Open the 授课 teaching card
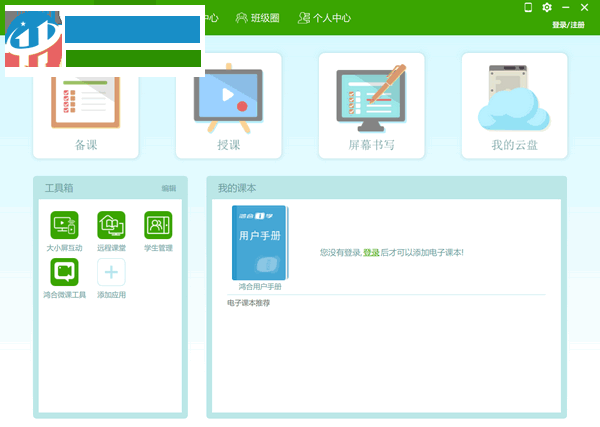The width and height of the screenshot is (600, 427). [228, 106]
